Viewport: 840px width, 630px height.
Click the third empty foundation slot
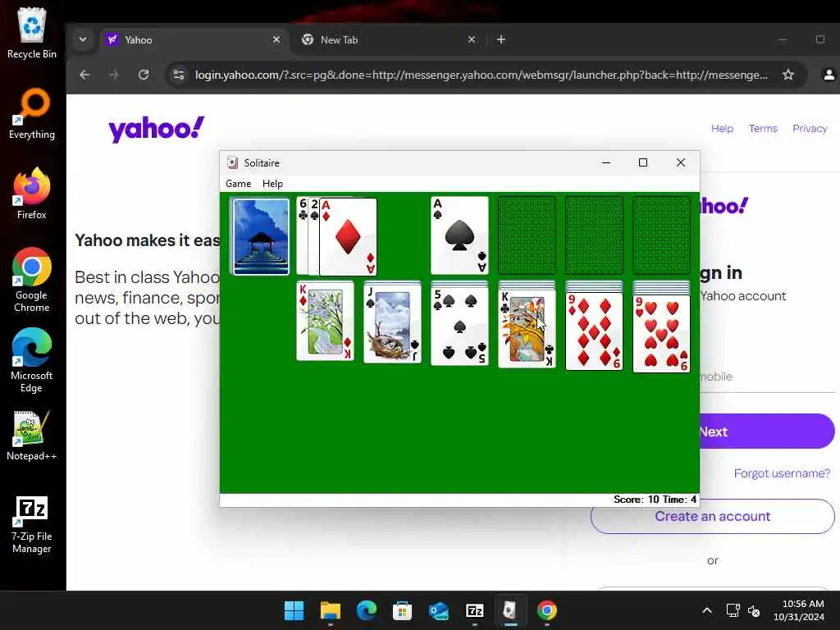point(594,235)
